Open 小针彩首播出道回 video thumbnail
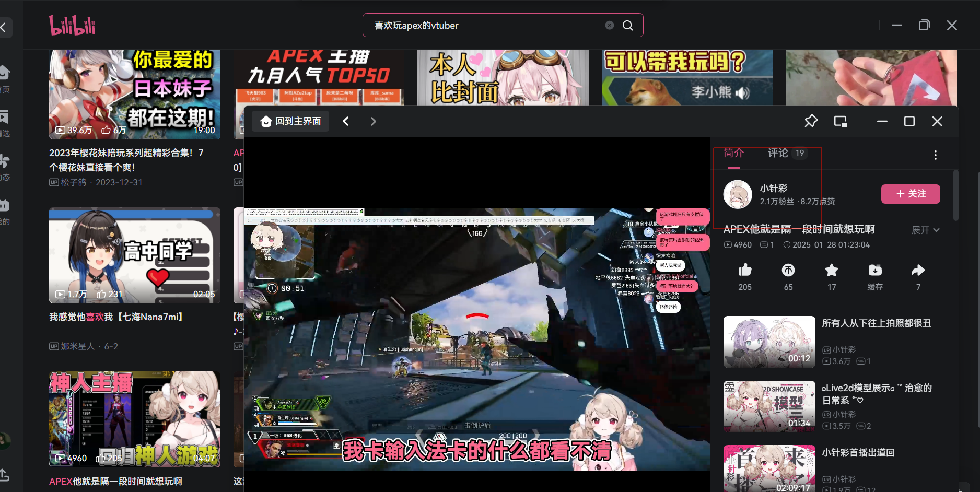Viewport: 980px width, 492px height. [769, 468]
